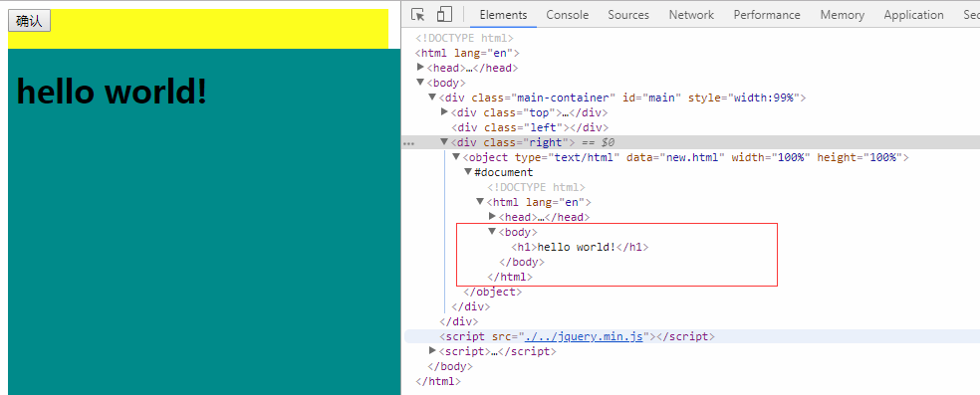The image size is (980, 395).
Task: Select the h1 hello world row
Action: (580, 247)
